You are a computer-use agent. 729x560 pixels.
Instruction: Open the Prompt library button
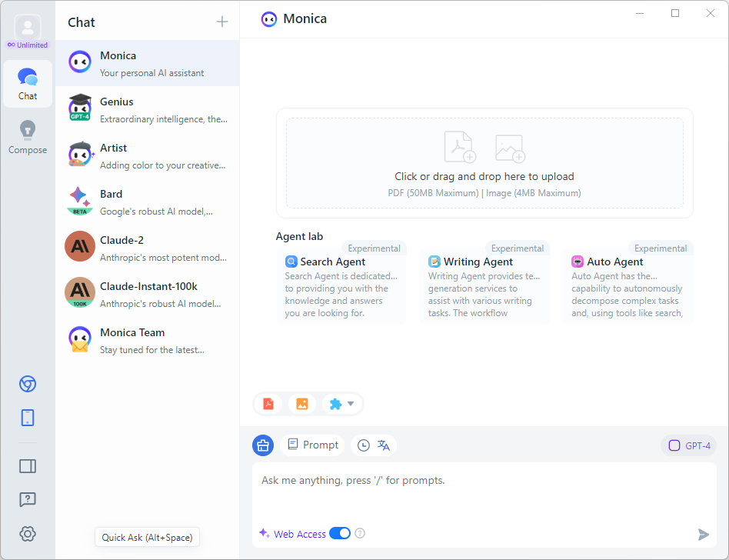pos(312,445)
